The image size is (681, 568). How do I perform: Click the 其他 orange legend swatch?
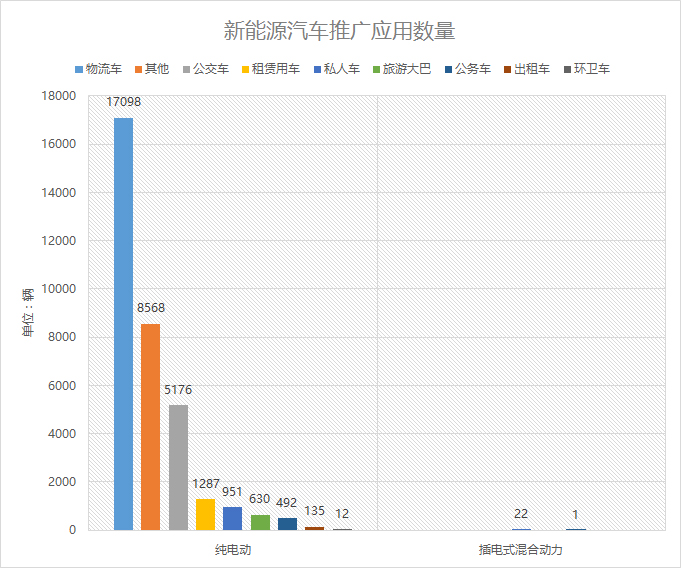click(137, 70)
